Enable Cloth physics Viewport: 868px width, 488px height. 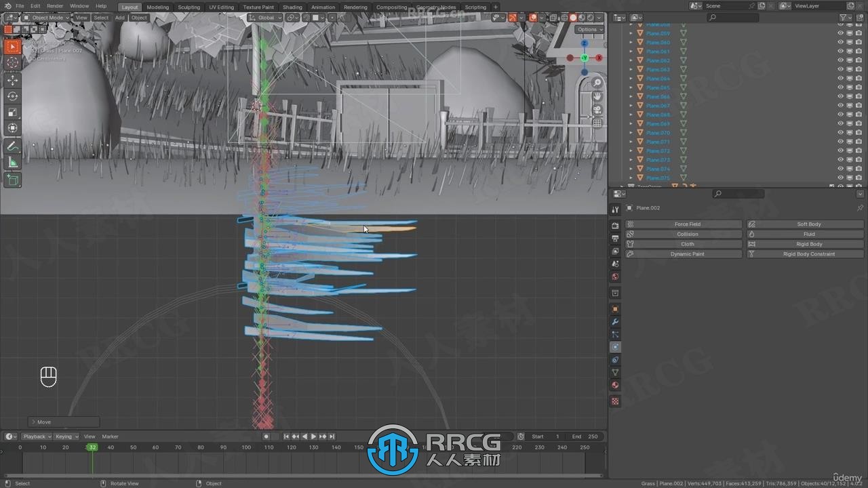684,244
